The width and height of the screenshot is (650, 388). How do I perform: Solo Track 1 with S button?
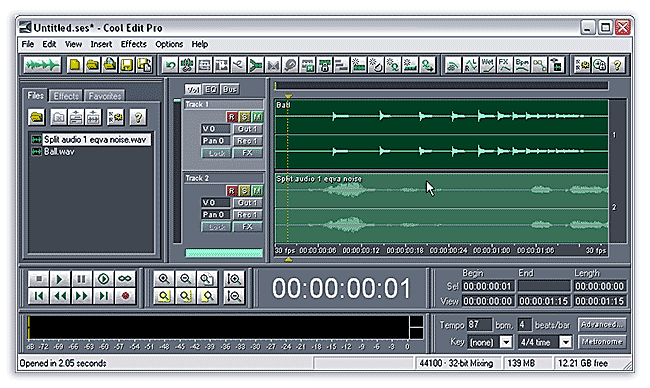coord(245,117)
